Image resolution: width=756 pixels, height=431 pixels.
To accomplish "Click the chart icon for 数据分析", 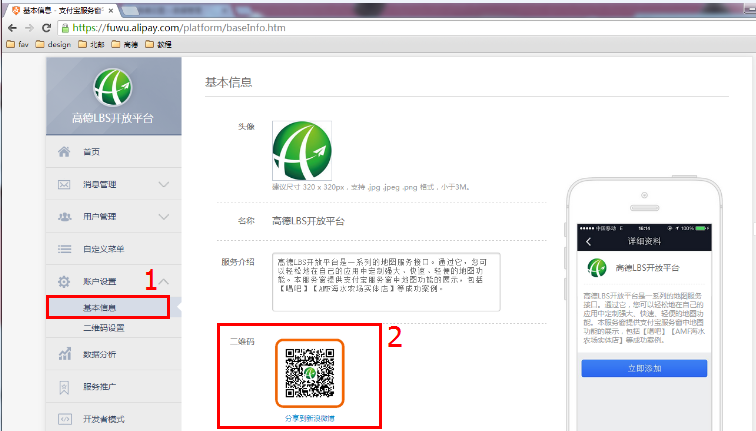I will (x=65, y=354).
